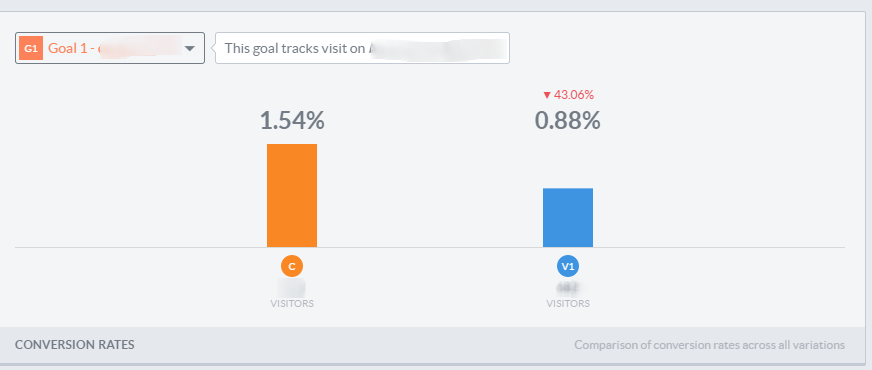Image resolution: width=872 pixels, height=370 pixels.
Task: Click the CONVERSION RATES section header
Action: click(75, 345)
